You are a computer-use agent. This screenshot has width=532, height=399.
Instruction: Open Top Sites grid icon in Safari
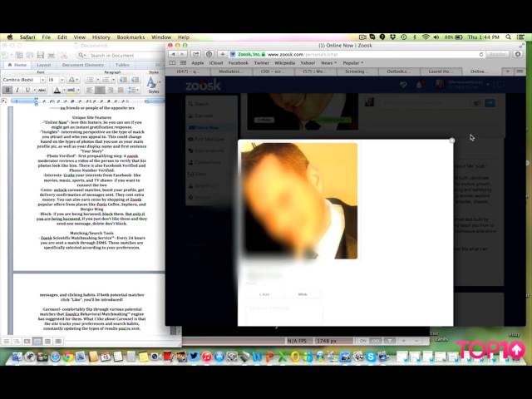183,63
